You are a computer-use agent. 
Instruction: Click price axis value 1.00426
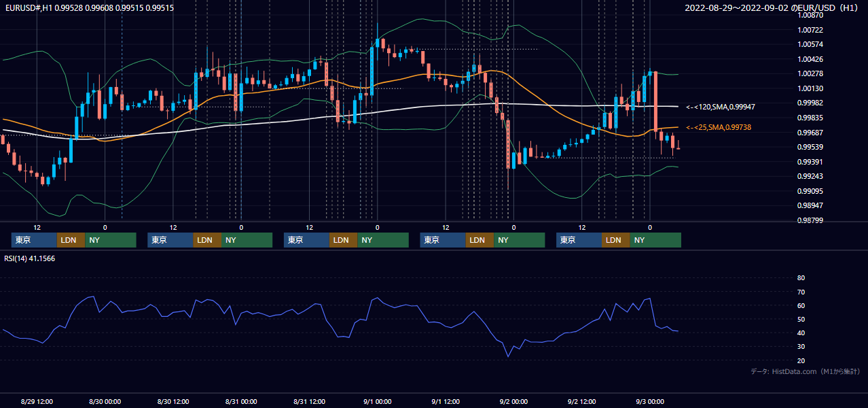(810, 59)
